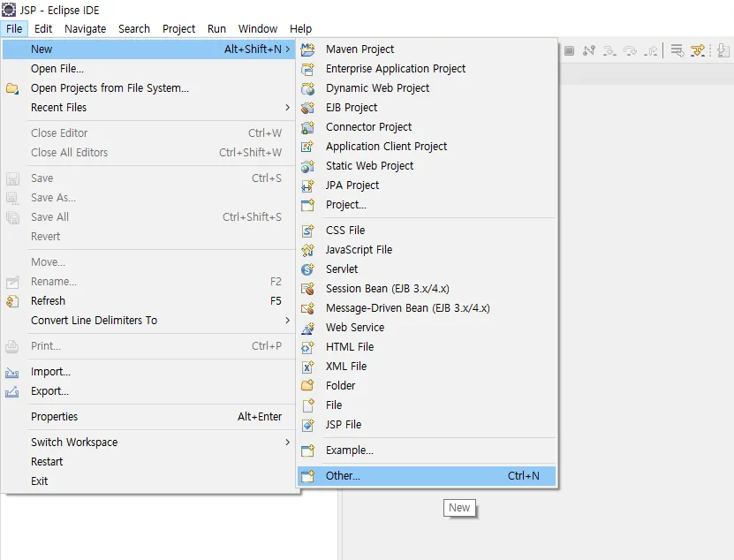Screen dimensions: 734x560
Task: Click the New tooltip label
Action: click(459, 508)
